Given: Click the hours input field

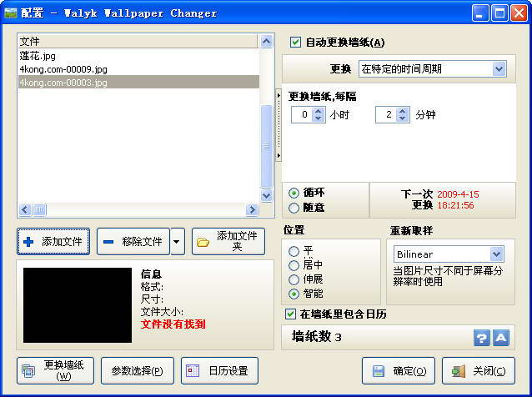Looking at the screenshot, I should pos(302,115).
